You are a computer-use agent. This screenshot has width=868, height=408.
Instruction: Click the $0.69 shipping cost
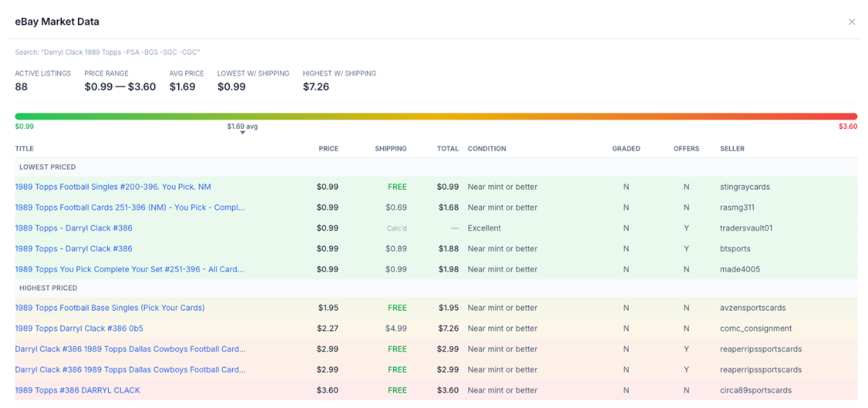(396, 208)
